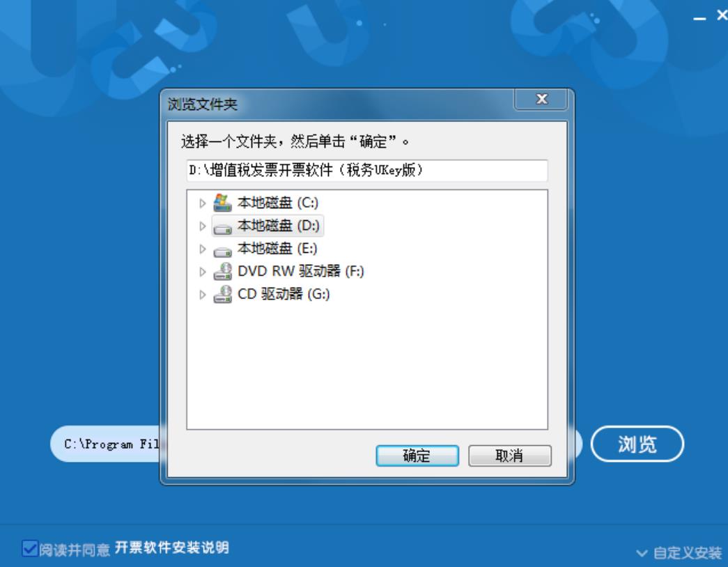This screenshot has height=567, width=728.
Task: Click the Windows system drive C icon
Action: coord(222,203)
